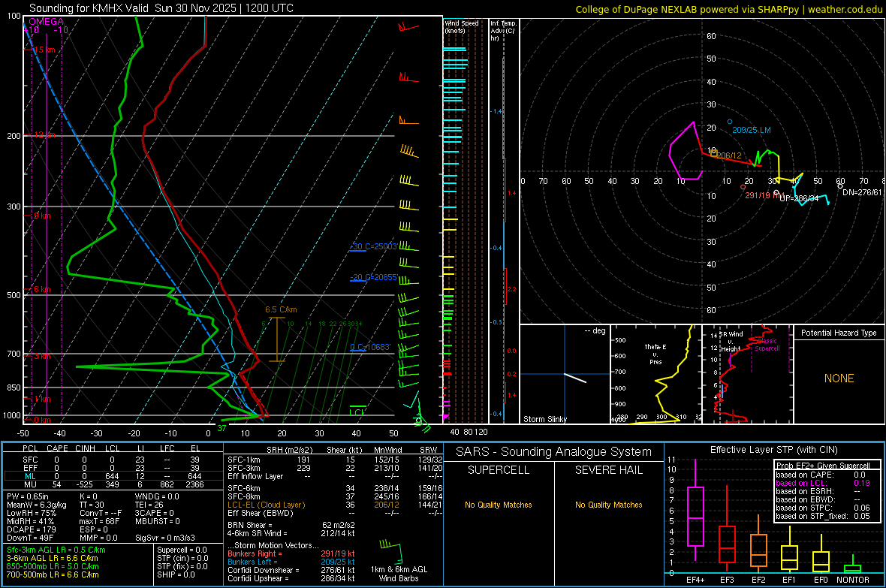Click the '3 km' height marker
Image resolution: width=886 pixels, height=588 pixels.
coord(42,356)
